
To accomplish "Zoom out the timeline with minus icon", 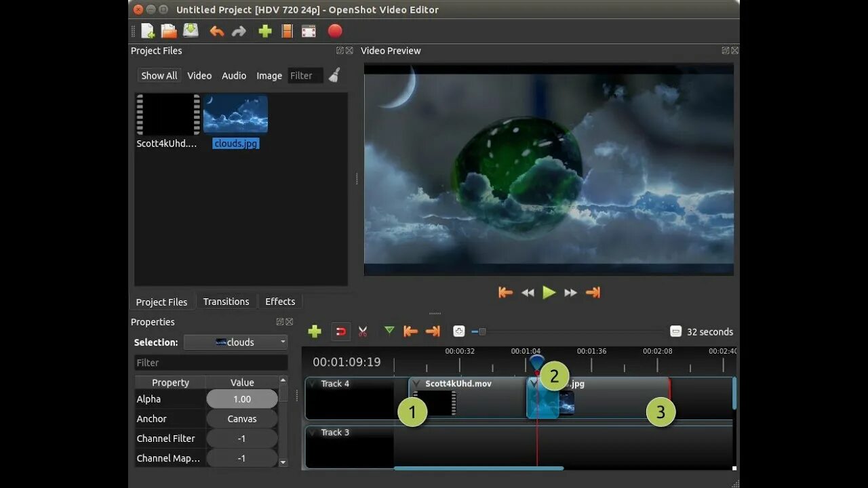I will (x=675, y=331).
